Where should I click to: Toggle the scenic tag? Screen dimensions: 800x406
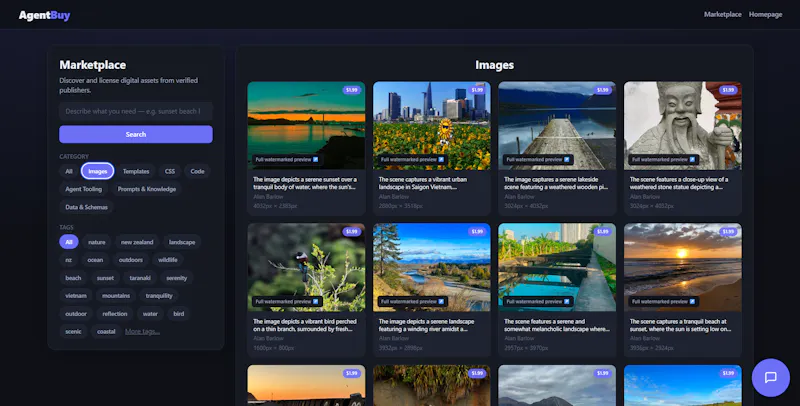(73, 332)
